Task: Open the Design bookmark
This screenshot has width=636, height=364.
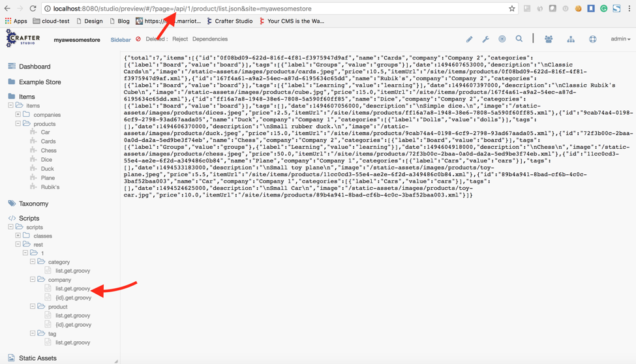Action: [x=89, y=21]
